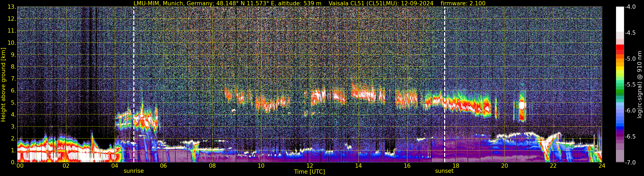The image size is (644, 176).
Task: Click the isolated cloud column near 20:40 UTC
Action: (522, 107)
